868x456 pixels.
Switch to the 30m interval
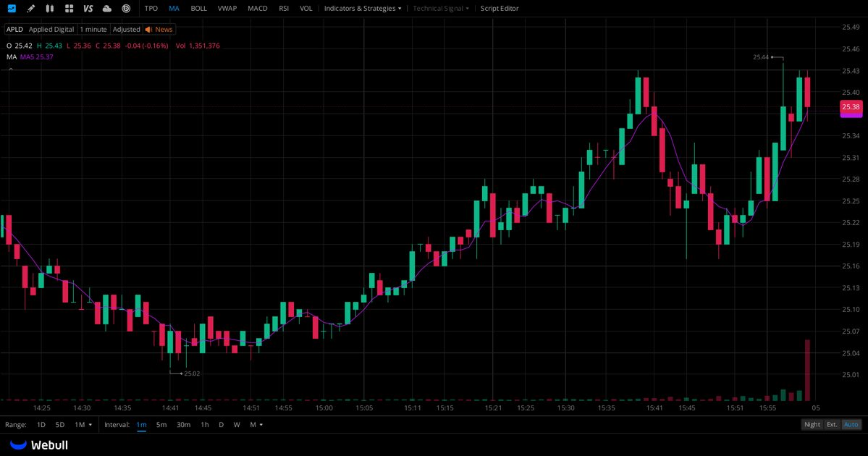coord(183,424)
